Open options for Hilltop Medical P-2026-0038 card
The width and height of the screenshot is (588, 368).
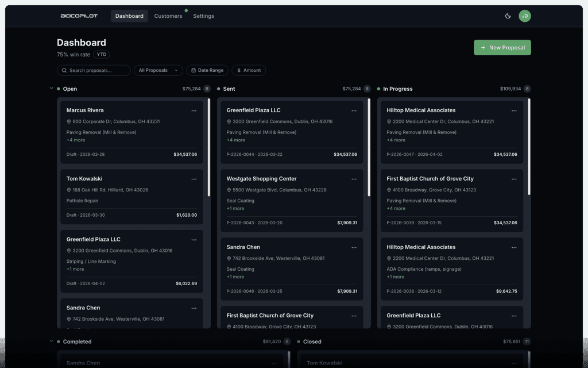[514, 247]
